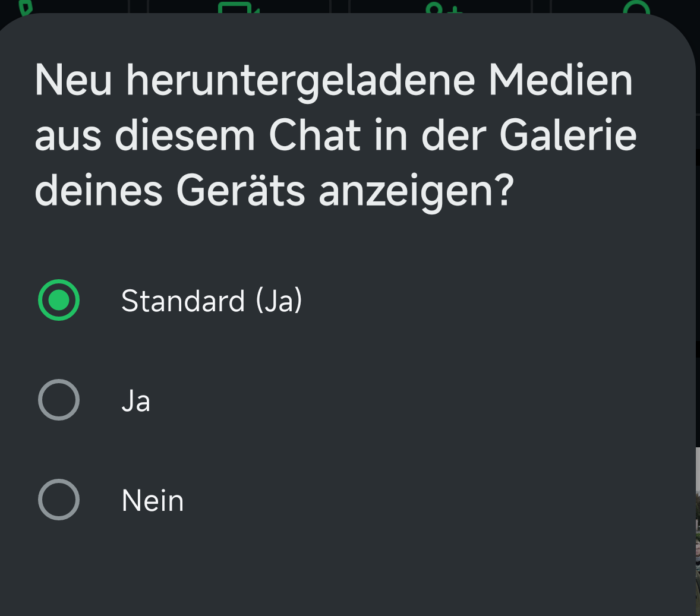This screenshot has width=700, height=616.
Task: Tap the add contact person icon
Action: pyautogui.click(x=443, y=7)
